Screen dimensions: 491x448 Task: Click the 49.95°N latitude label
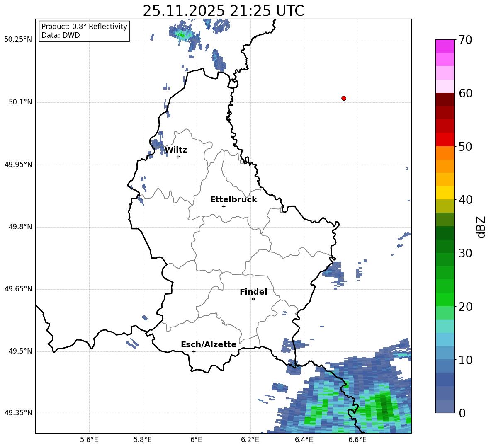(18, 165)
